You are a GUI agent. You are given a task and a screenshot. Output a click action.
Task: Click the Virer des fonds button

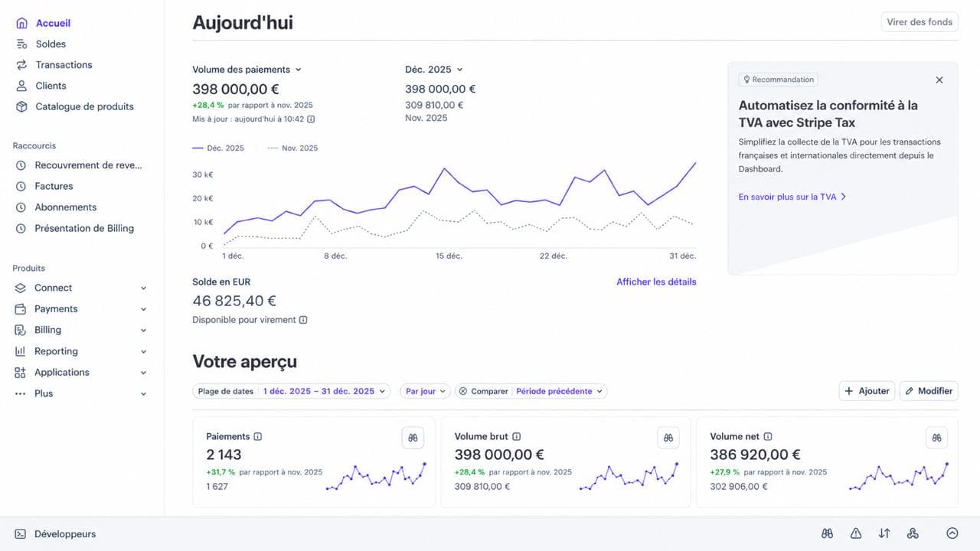pyautogui.click(x=920, y=22)
